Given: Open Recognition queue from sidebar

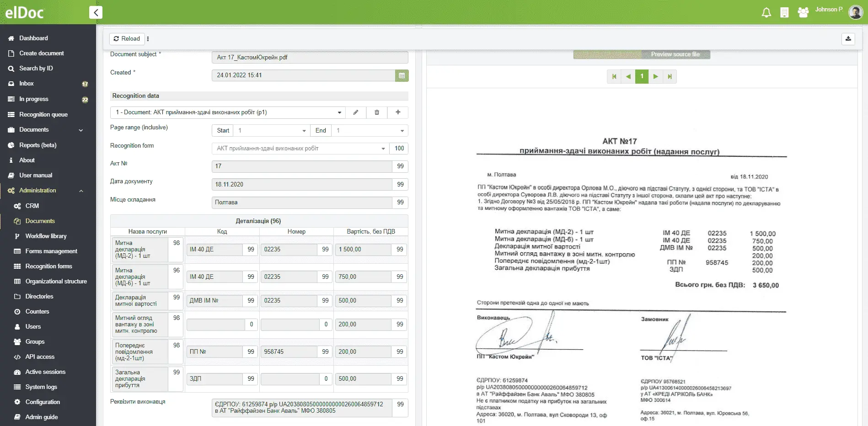Looking at the screenshot, I should [43, 115].
